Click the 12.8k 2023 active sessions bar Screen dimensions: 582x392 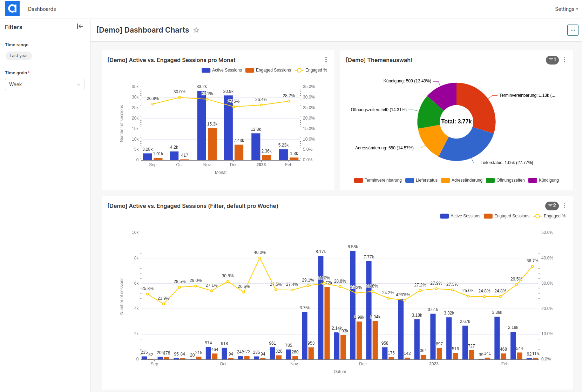pyautogui.click(x=256, y=147)
